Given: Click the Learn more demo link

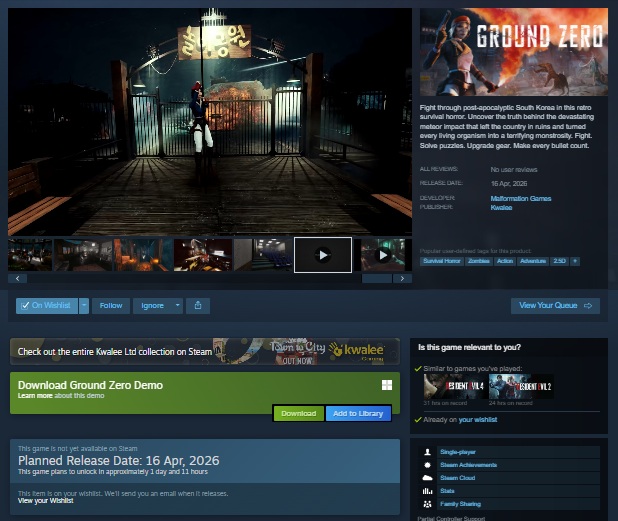Looking at the screenshot, I should pyautogui.click(x=35, y=396).
